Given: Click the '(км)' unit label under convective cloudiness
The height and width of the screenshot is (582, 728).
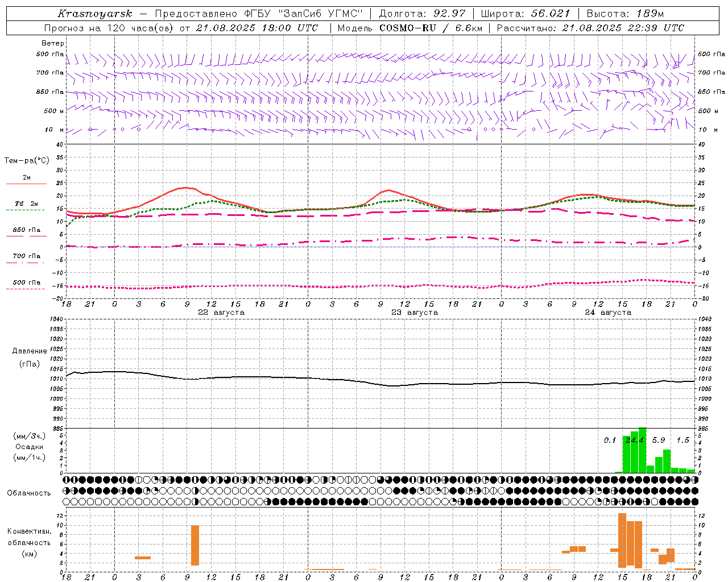Looking at the screenshot, I should pos(29,554).
